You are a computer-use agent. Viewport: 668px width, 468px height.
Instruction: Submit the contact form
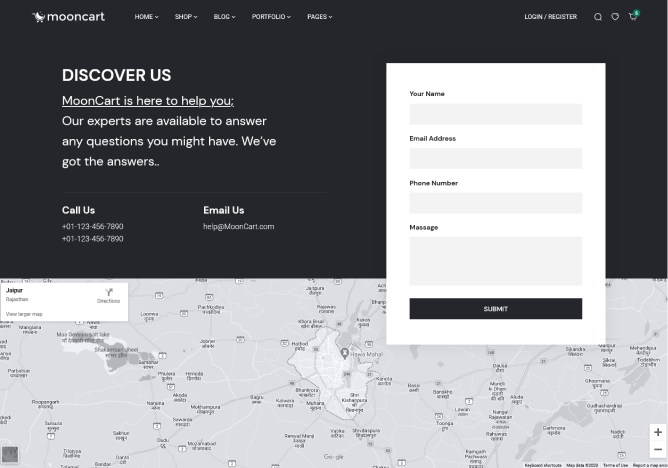(x=495, y=309)
